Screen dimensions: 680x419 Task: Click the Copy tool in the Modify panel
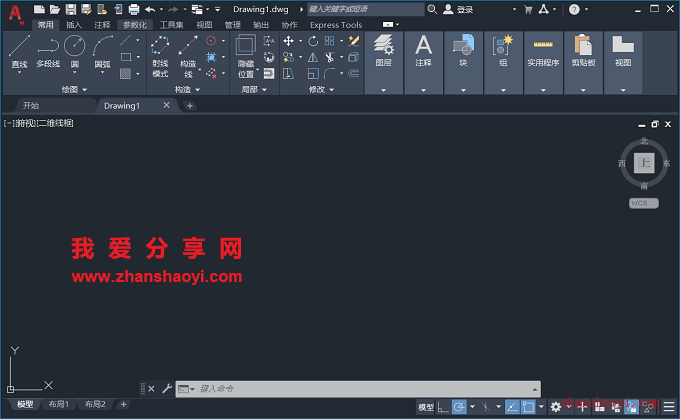click(288, 57)
